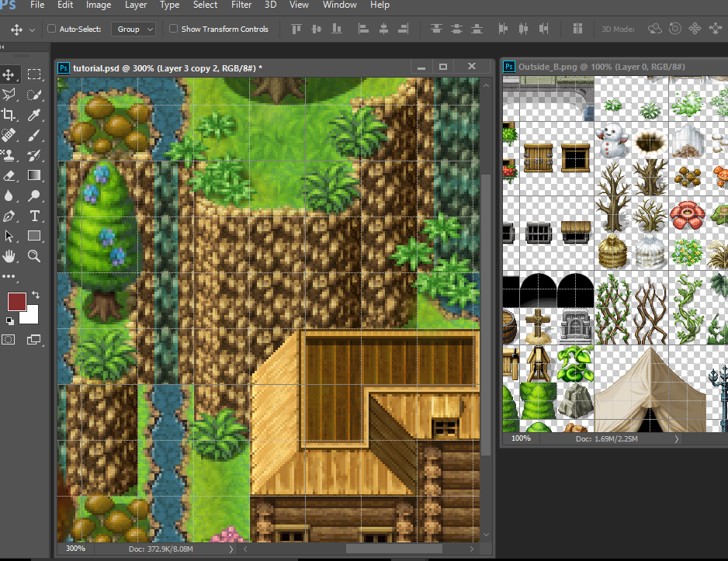Image resolution: width=728 pixels, height=561 pixels.
Task: Select the Path Selection tool
Action: (9, 236)
